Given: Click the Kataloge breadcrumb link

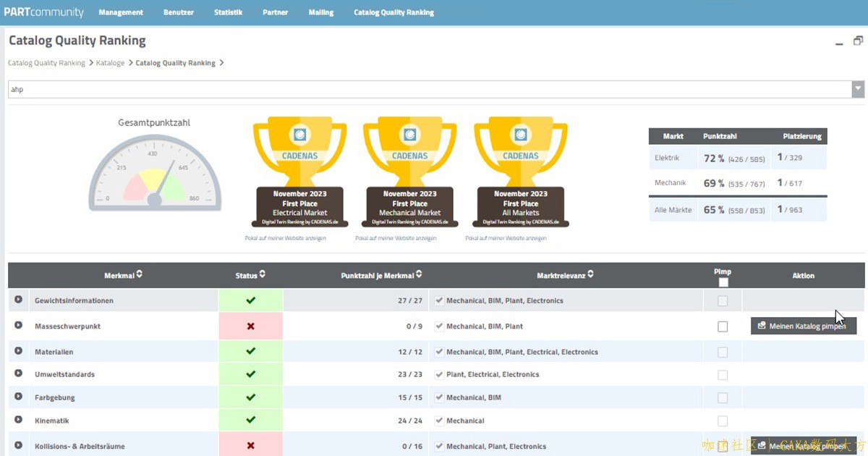Looking at the screenshot, I should point(110,63).
